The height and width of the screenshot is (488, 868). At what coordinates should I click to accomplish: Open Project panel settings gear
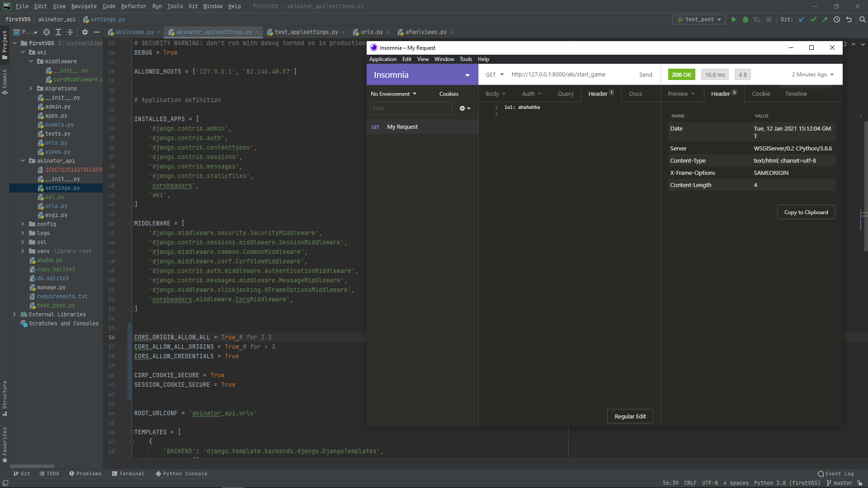pos(85,32)
